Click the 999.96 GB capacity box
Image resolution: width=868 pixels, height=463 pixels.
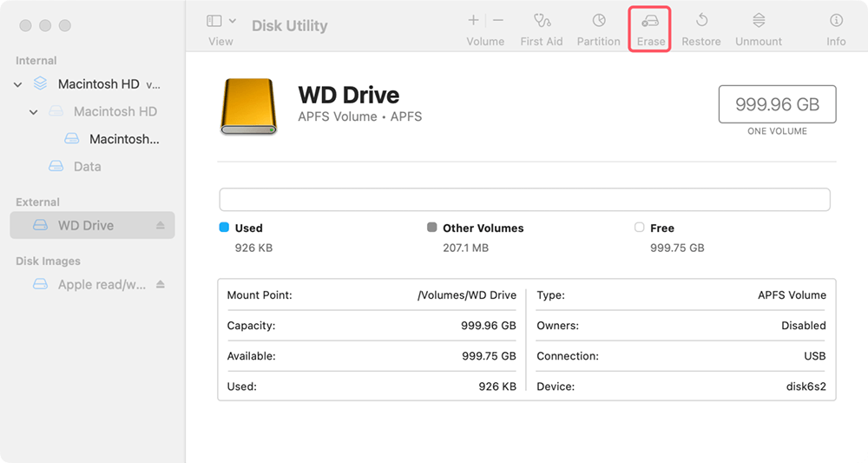pyautogui.click(x=777, y=104)
